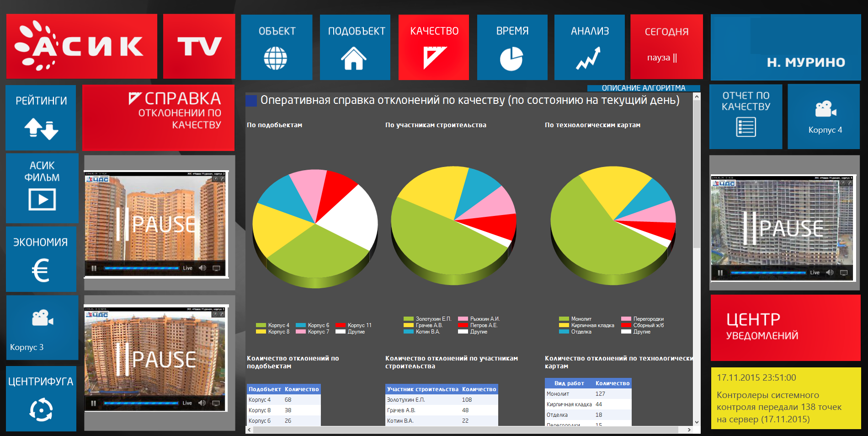Click the Подобъект column header
The width and height of the screenshot is (868, 436).
click(265, 389)
